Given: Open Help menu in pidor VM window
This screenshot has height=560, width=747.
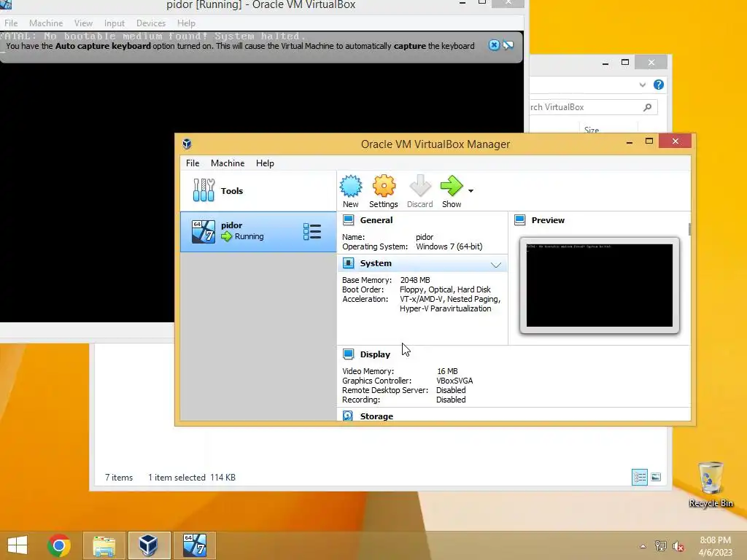Looking at the screenshot, I should point(186,23).
